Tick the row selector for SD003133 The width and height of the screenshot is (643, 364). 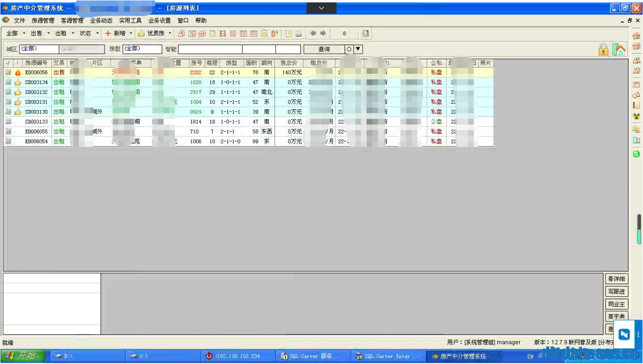pyautogui.click(x=8, y=122)
